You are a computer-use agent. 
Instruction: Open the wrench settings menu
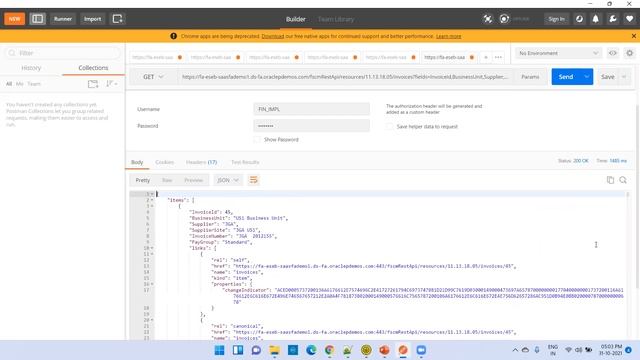tap(613, 19)
